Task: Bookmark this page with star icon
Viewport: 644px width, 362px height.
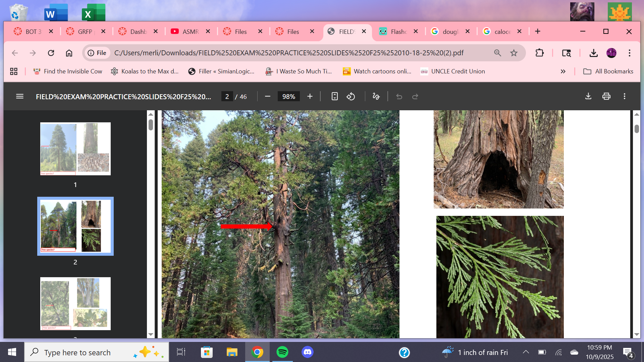Action: (x=514, y=53)
